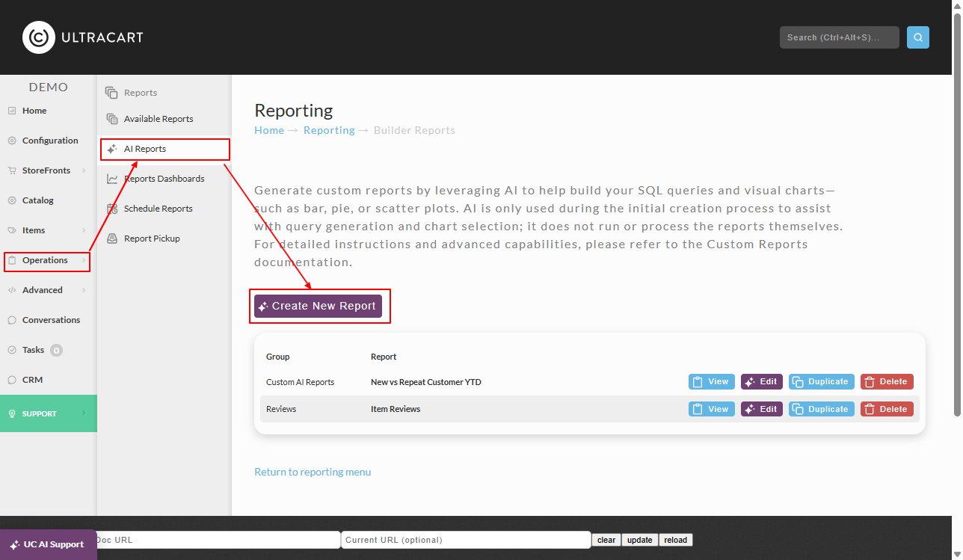
Task: Click the Catalog sidebar icon
Action: pos(12,200)
